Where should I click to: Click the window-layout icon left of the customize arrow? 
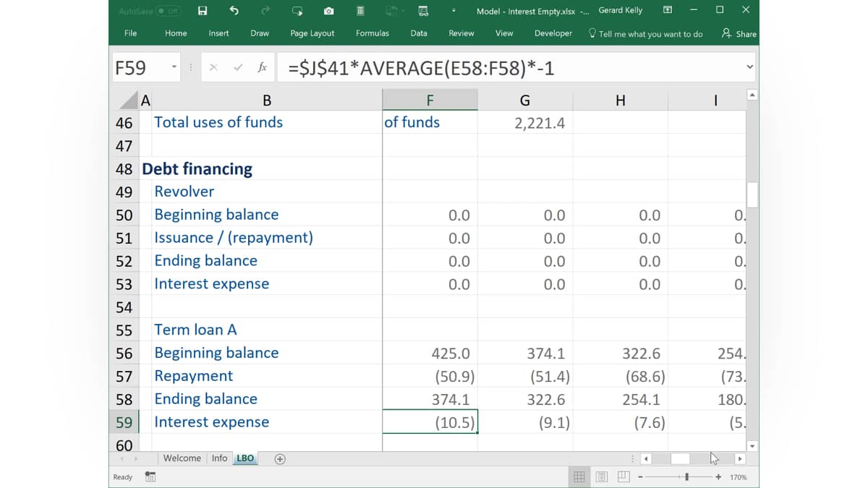click(x=423, y=11)
